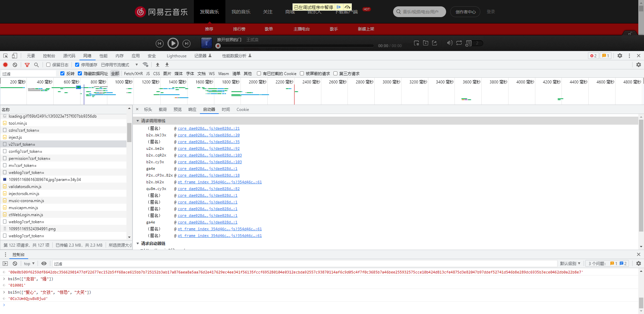Start playback with the play button
Viewport: 644px width, 314px height.
click(173, 43)
